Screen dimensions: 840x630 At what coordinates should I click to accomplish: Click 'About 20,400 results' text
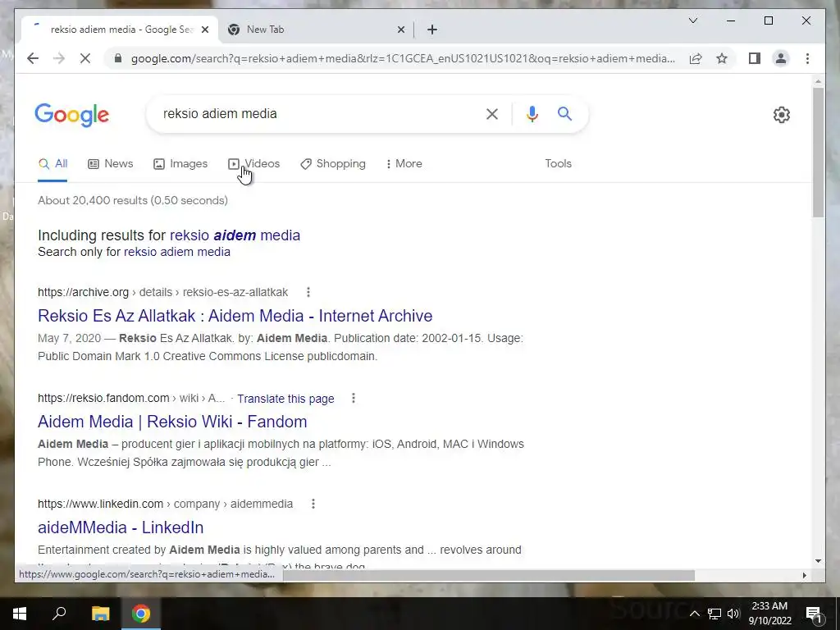(x=133, y=200)
